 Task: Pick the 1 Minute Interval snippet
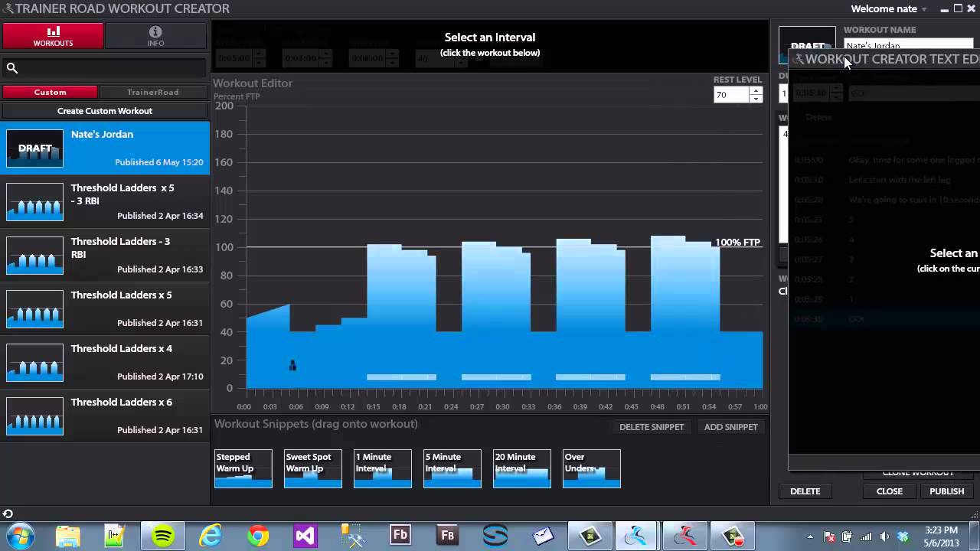(x=383, y=468)
